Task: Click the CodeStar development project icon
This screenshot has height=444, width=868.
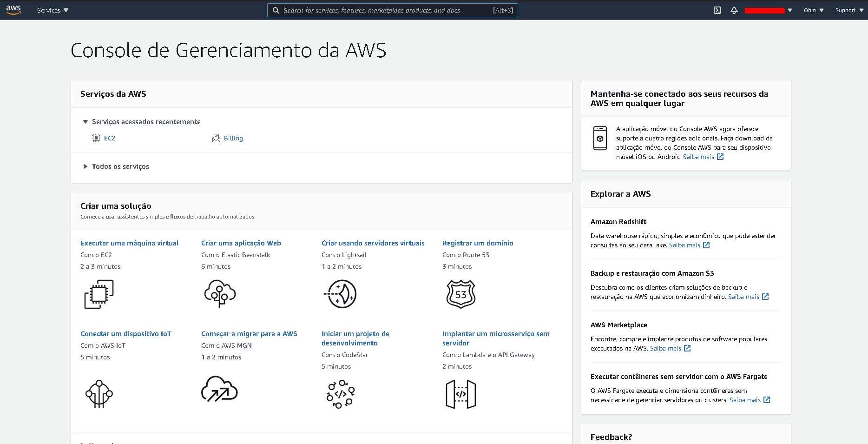Action: (x=341, y=394)
